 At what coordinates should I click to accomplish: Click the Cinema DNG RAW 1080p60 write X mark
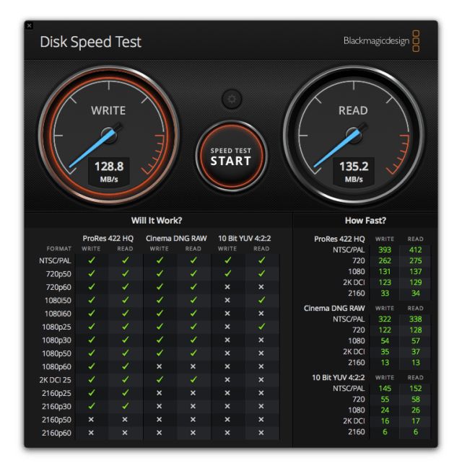pyautogui.click(x=160, y=366)
